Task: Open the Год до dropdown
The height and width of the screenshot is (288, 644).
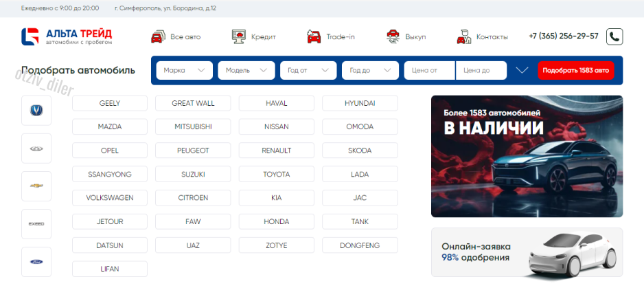Action: (x=371, y=70)
